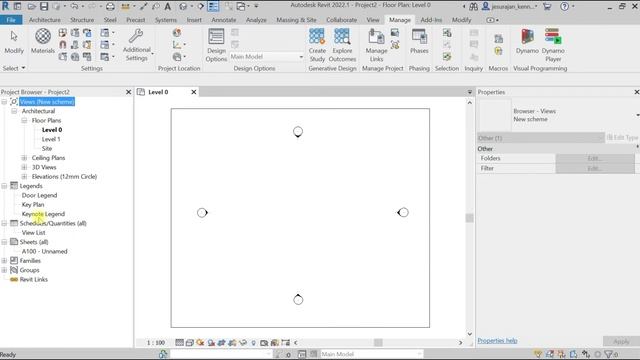Collapse the Views (New scheme) node
640x360 pixels.
[4, 102]
